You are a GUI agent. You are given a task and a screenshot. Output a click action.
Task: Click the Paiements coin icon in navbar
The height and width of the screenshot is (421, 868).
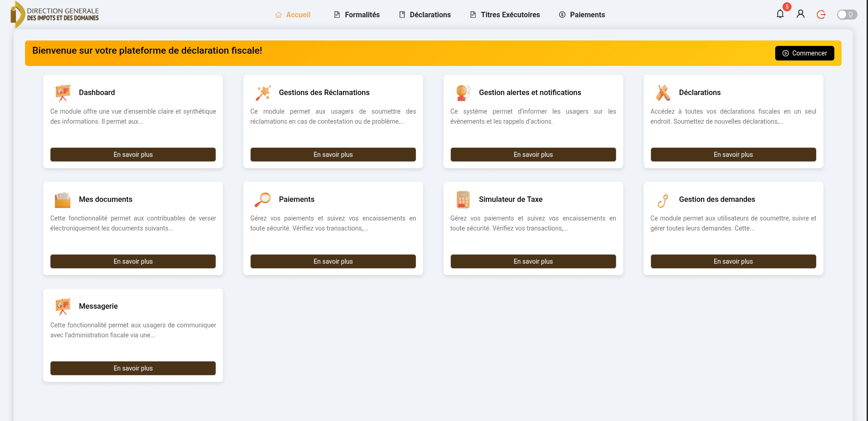[562, 15]
